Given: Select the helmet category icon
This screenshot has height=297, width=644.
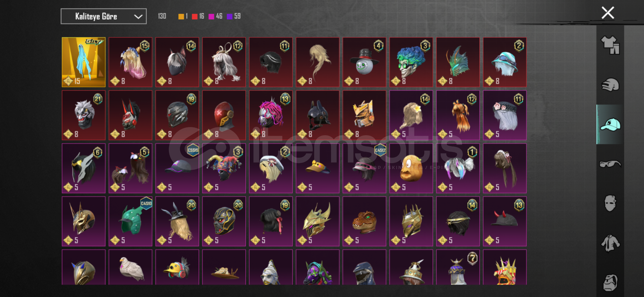Looking at the screenshot, I should coord(610,85).
